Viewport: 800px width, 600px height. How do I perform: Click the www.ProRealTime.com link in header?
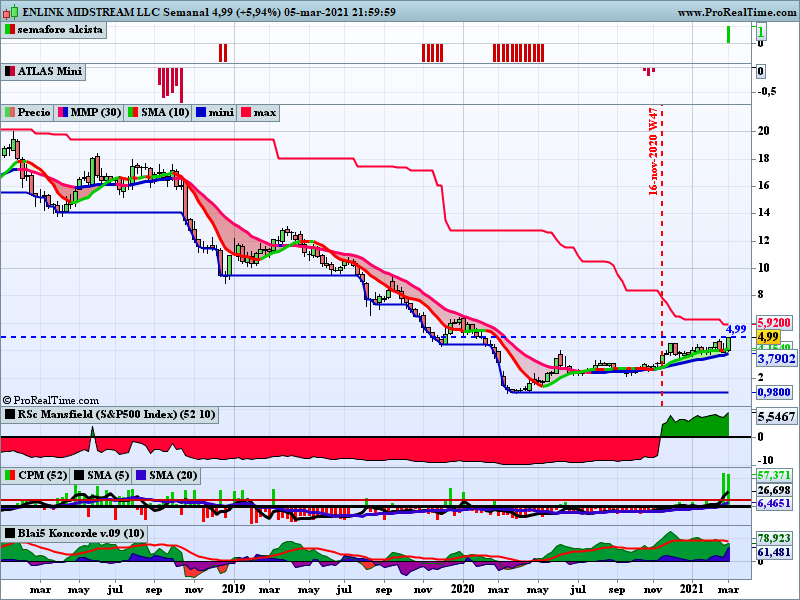736,12
